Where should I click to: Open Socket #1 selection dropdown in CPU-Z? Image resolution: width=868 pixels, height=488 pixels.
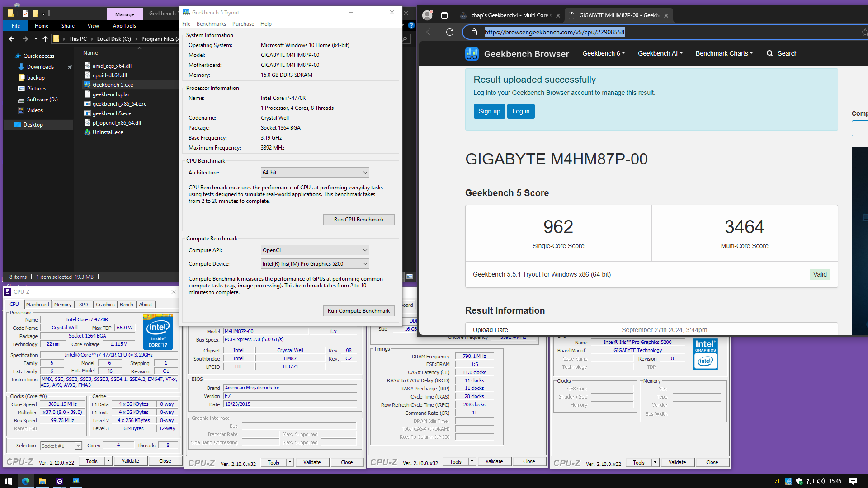point(61,446)
